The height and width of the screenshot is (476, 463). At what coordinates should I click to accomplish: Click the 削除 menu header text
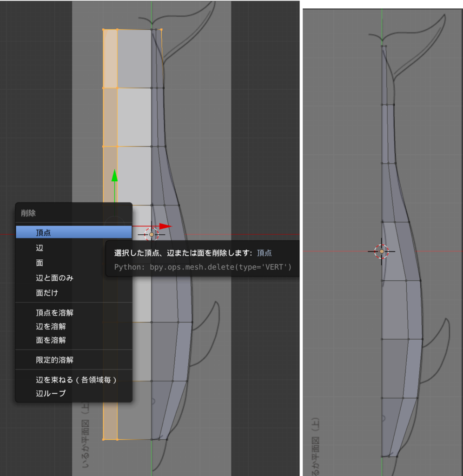click(x=28, y=213)
